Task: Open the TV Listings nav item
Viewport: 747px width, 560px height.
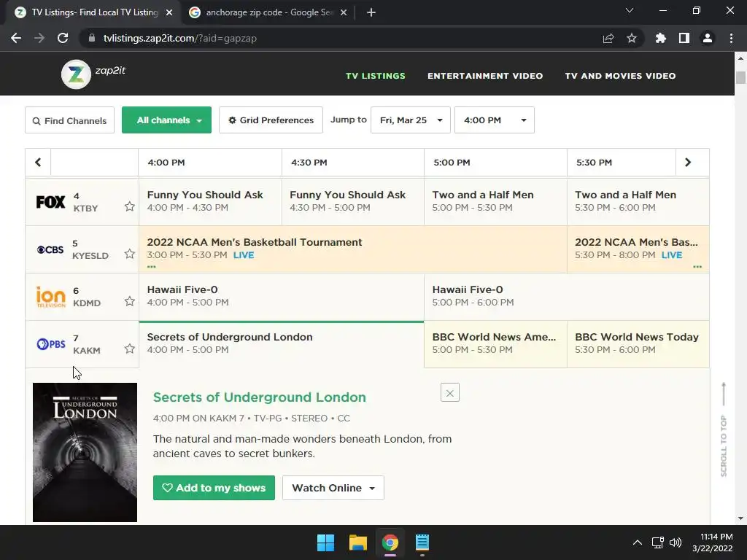Action: (376, 76)
